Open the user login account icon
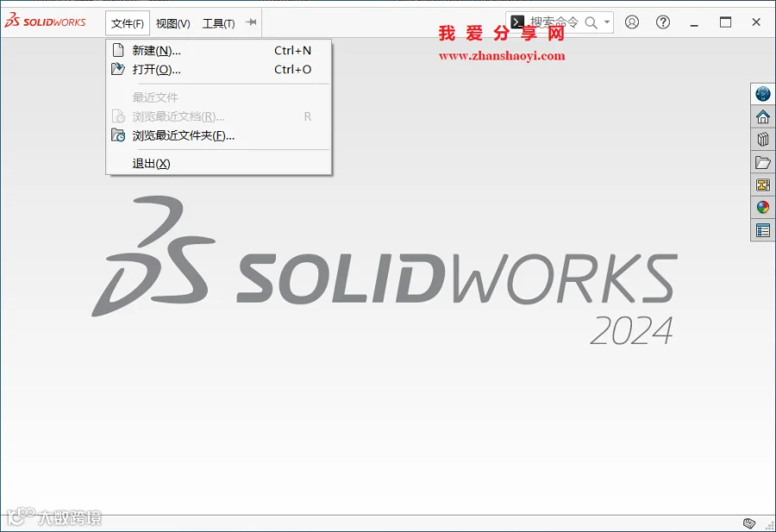 [x=631, y=22]
